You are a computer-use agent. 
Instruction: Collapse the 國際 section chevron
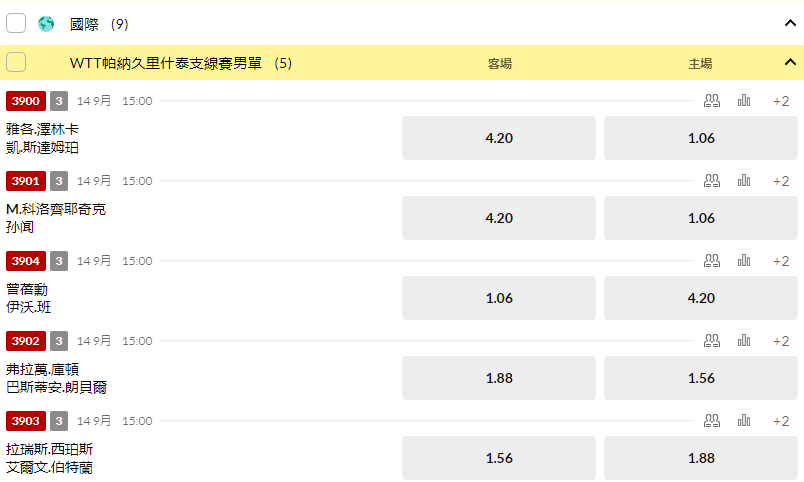[790, 23]
